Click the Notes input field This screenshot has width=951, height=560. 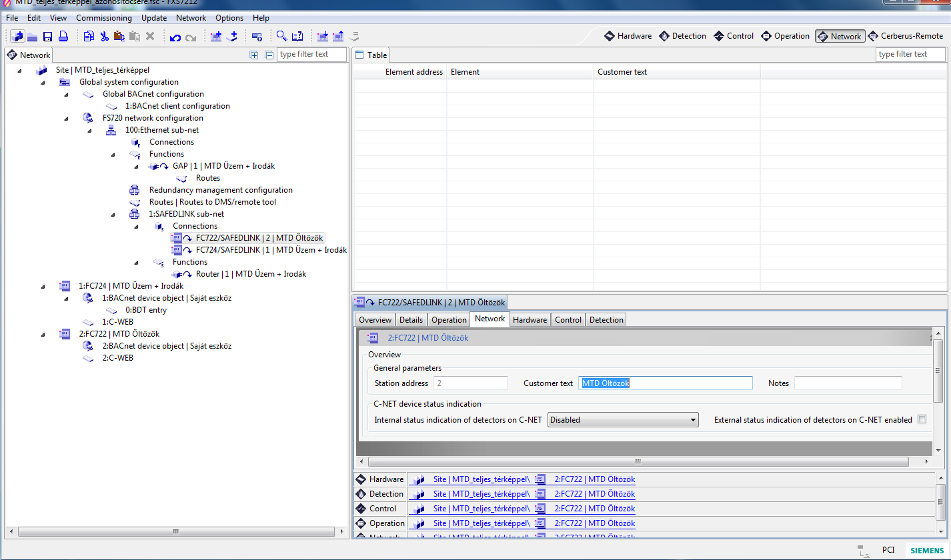click(848, 383)
